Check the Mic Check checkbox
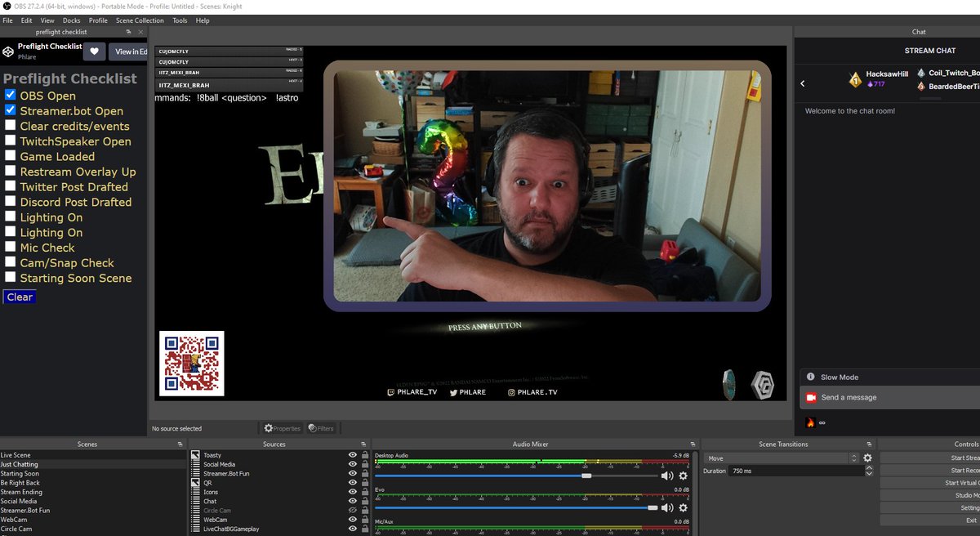Image resolution: width=980 pixels, height=536 pixels. [x=11, y=247]
